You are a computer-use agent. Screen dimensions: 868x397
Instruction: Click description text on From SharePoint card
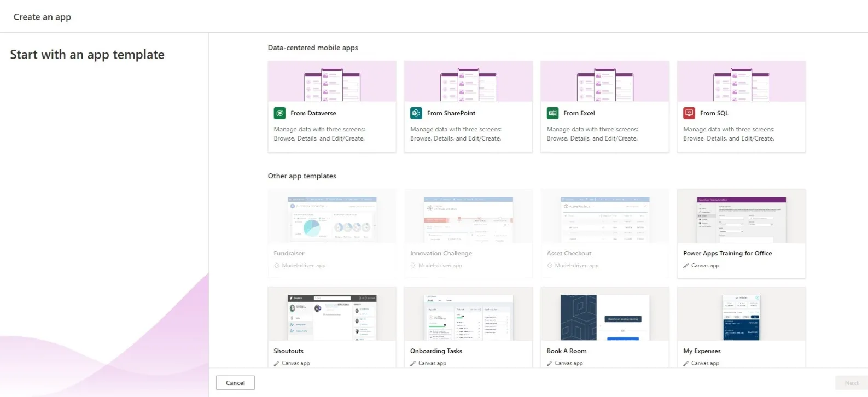coord(456,134)
